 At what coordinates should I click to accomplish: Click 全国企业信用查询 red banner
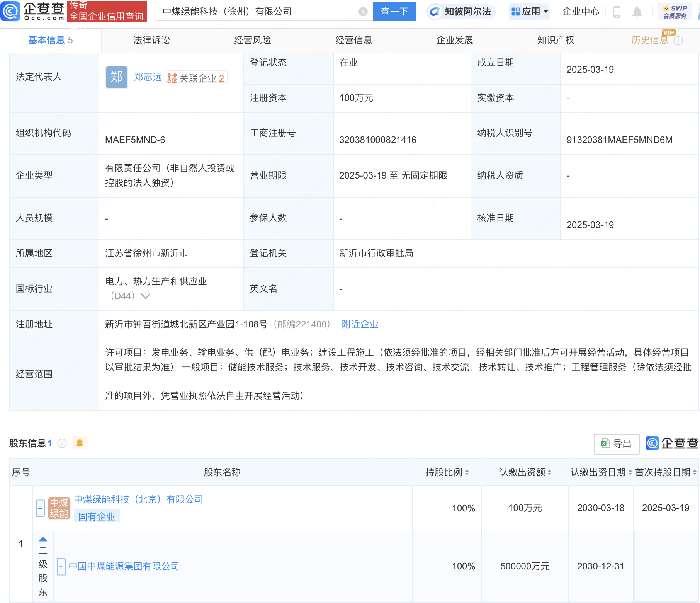[107, 12]
